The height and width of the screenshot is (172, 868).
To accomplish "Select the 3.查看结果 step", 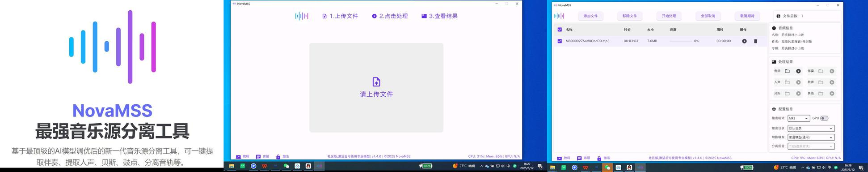I will tap(440, 16).
